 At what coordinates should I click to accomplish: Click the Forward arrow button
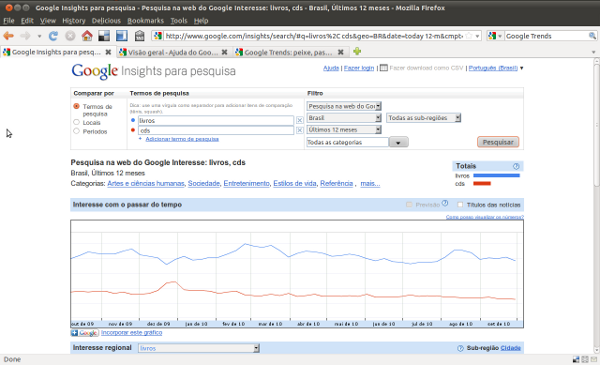(x=25, y=36)
